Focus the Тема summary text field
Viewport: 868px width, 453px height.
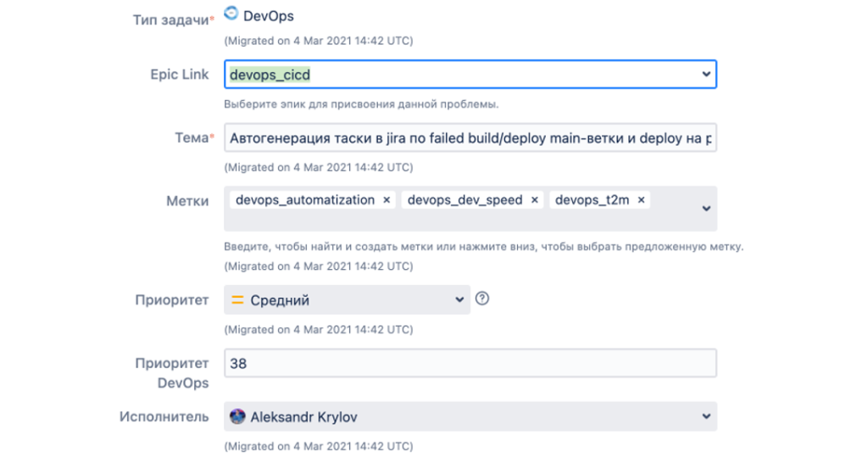click(x=470, y=138)
